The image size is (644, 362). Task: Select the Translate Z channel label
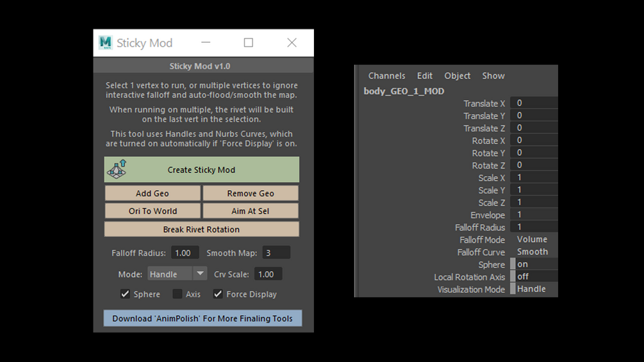(484, 129)
